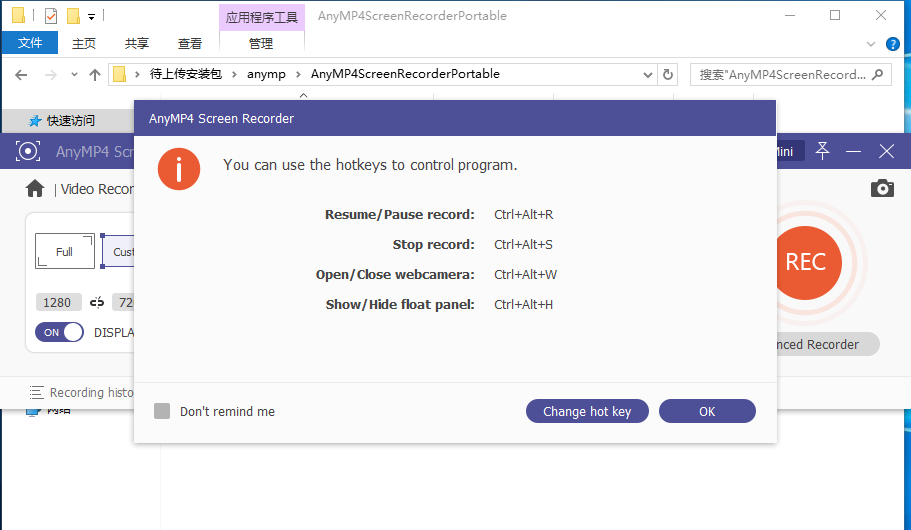Image resolution: width=911 pixels, height=530 pixels.
Task: Open the Customize Quick Access Toolbar dropdown
Action: [x=91, y=17]
